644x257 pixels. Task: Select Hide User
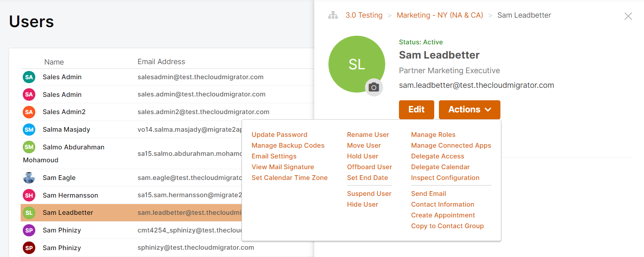(x=362, y=204)
